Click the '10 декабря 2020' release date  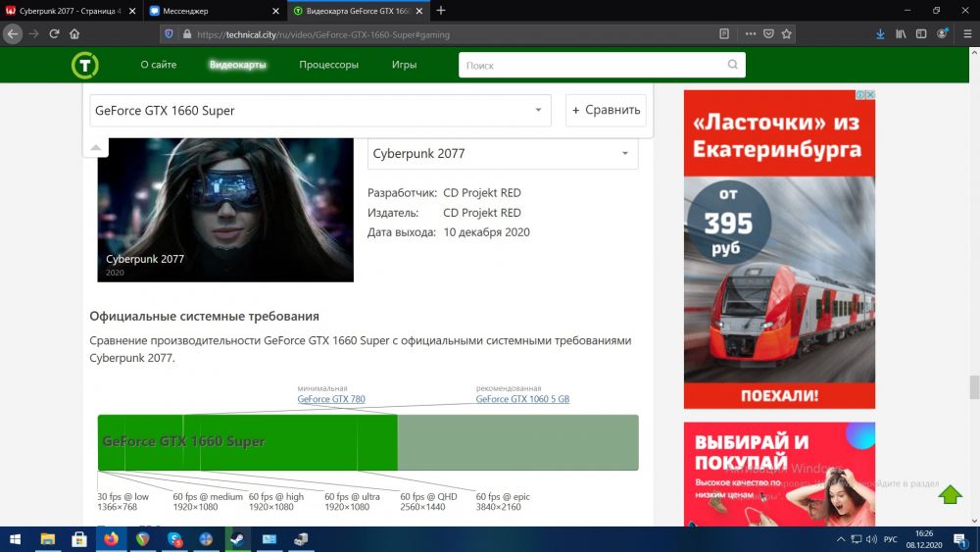(486, 232)
